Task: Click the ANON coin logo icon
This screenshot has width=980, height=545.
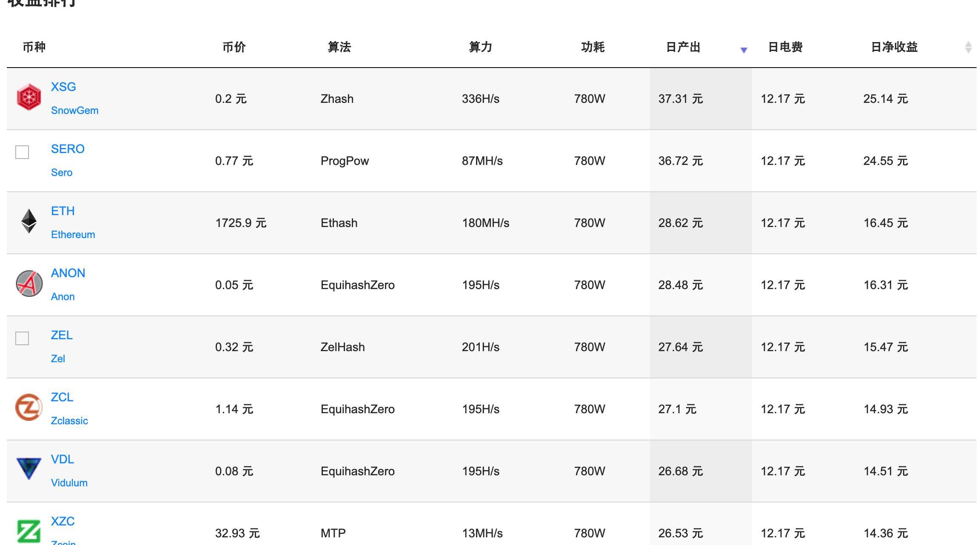Action: tap(29, 283)
